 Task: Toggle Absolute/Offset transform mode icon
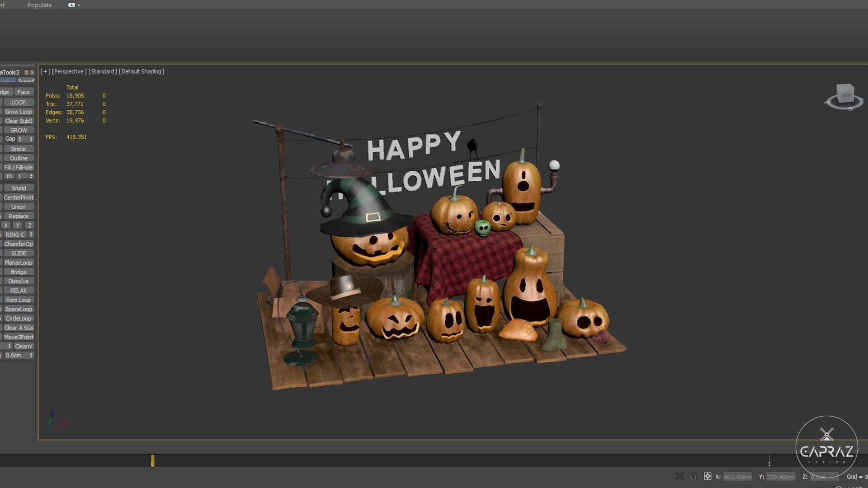[708, 476]
